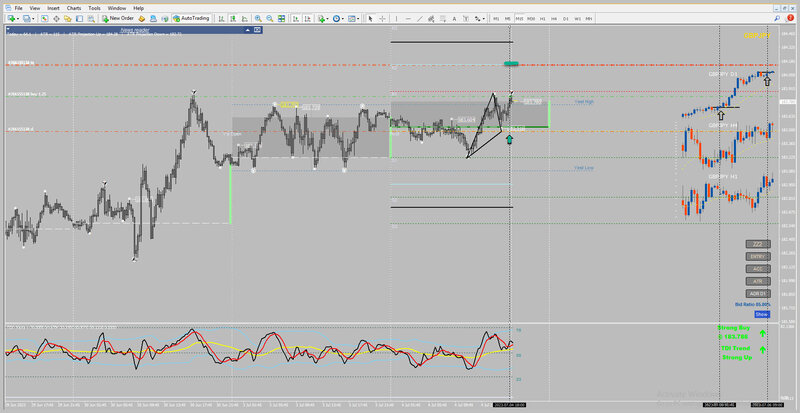Screen dimensions: 800x413
Task: Open the File menu
Action: click(18, 8)
